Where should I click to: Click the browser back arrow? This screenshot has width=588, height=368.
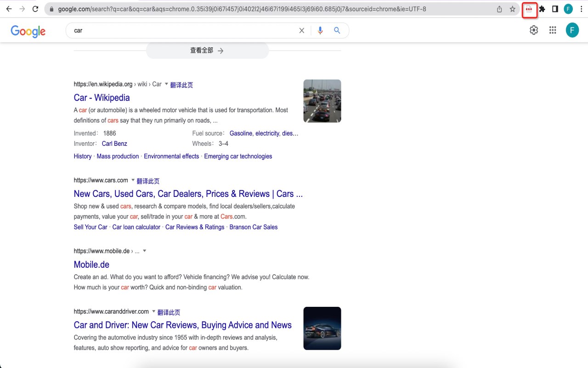(9, 9)
